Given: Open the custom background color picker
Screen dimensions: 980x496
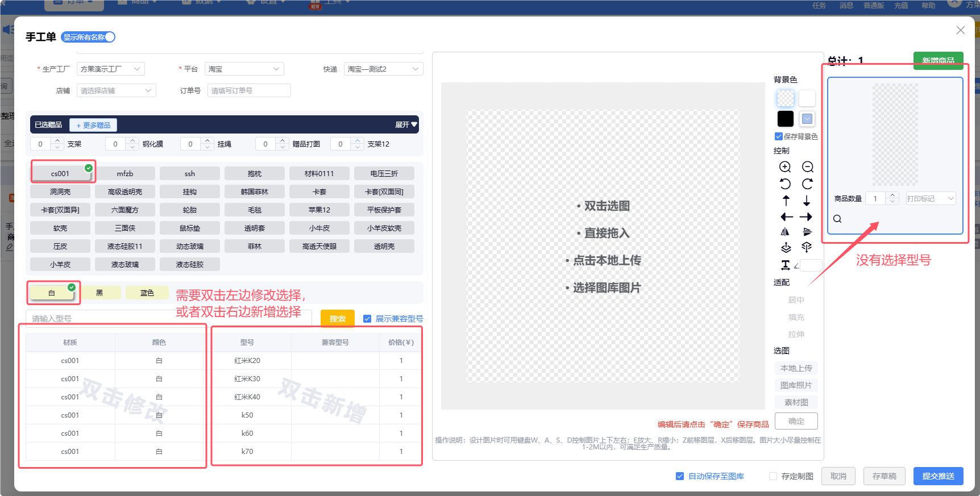Looking at the screenshot, I should [x=807, y=119].
